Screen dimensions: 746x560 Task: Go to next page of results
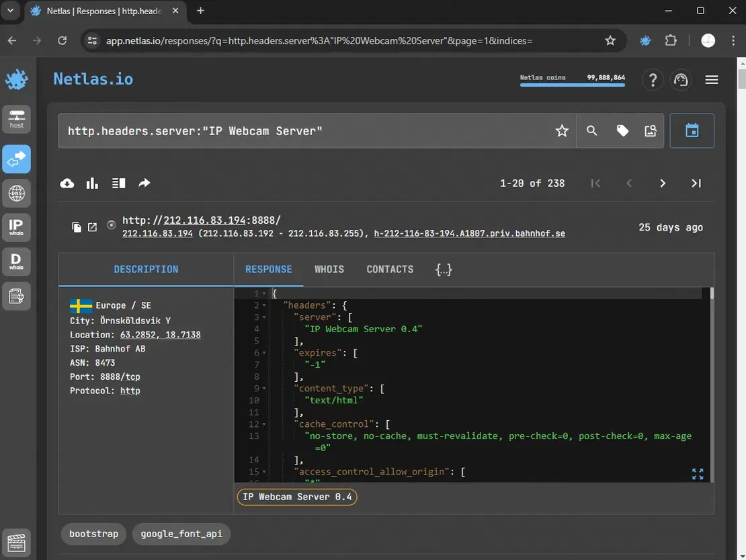[663, 184]
